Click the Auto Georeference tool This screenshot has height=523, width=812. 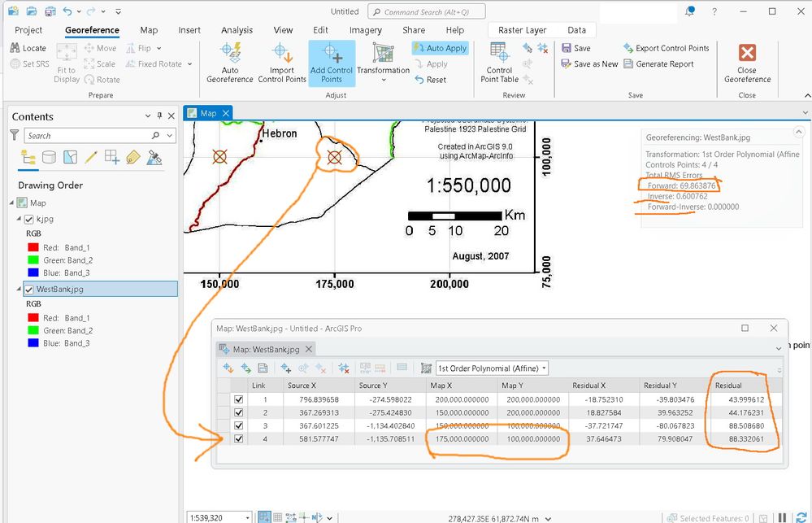(229, 63)
